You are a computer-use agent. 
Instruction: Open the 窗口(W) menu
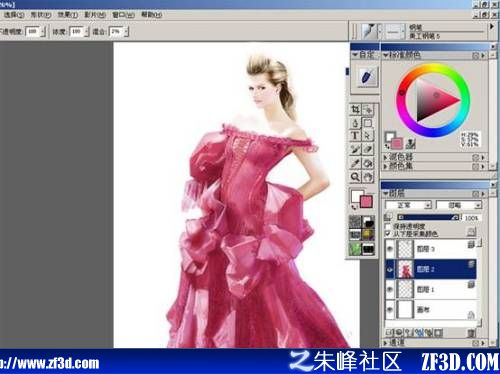123,15
